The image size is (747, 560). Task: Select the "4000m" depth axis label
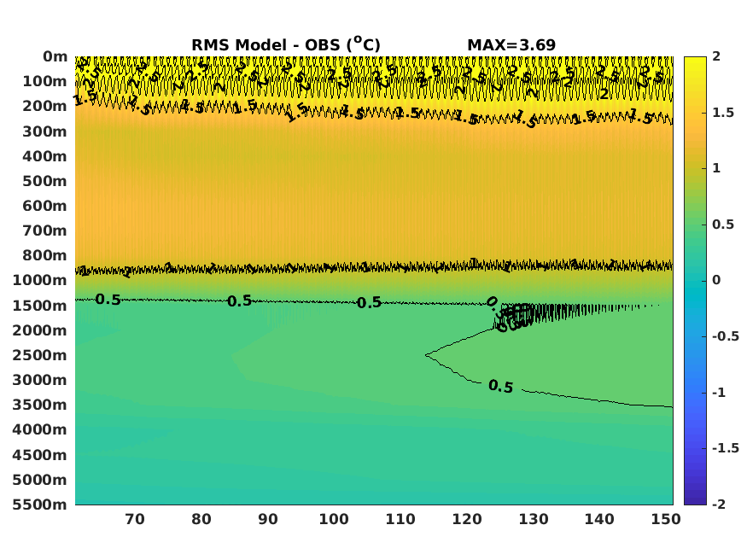click(x=39, y=429)
